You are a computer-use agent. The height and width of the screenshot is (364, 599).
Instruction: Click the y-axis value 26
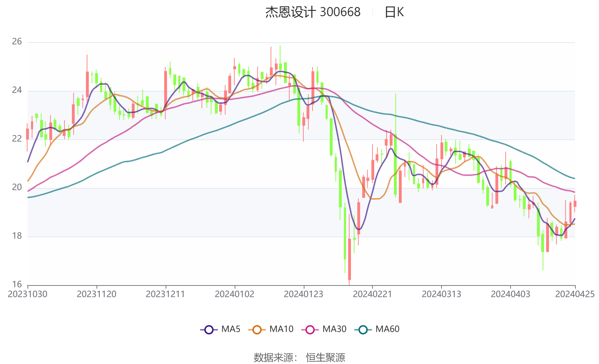(x=17, y=42)
